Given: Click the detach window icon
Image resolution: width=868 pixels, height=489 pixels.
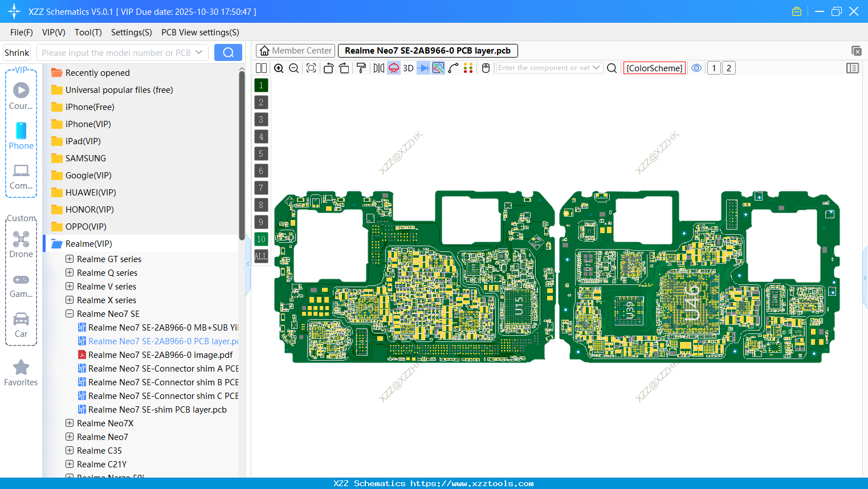Looking at the screenshot, I should [856, 51].
